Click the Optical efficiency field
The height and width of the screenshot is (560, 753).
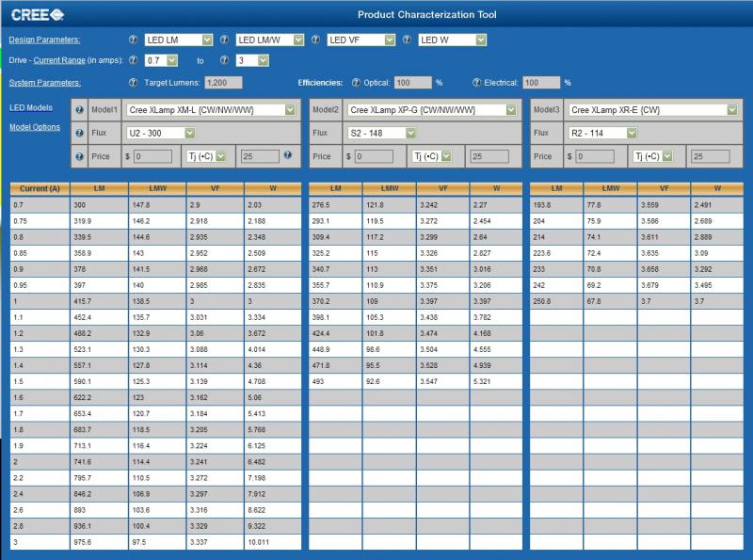coord(413,83)
